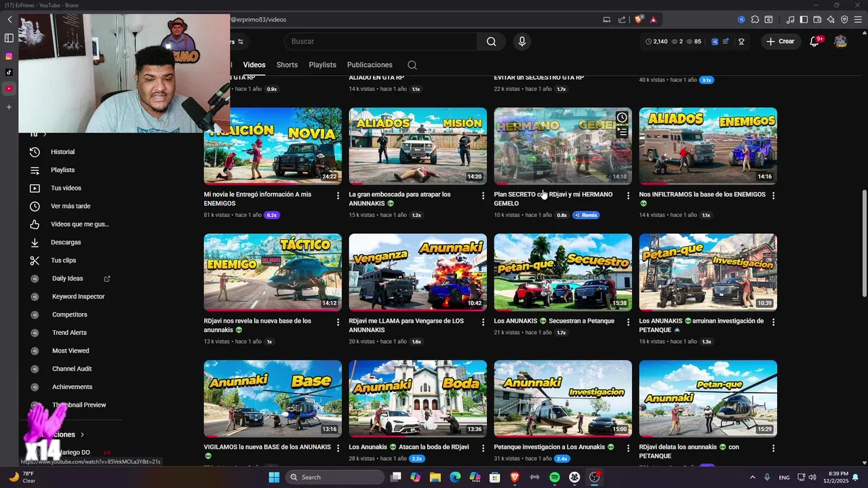Open the Spotify taskbar icon
868x488 pixels.
point(554,477)
